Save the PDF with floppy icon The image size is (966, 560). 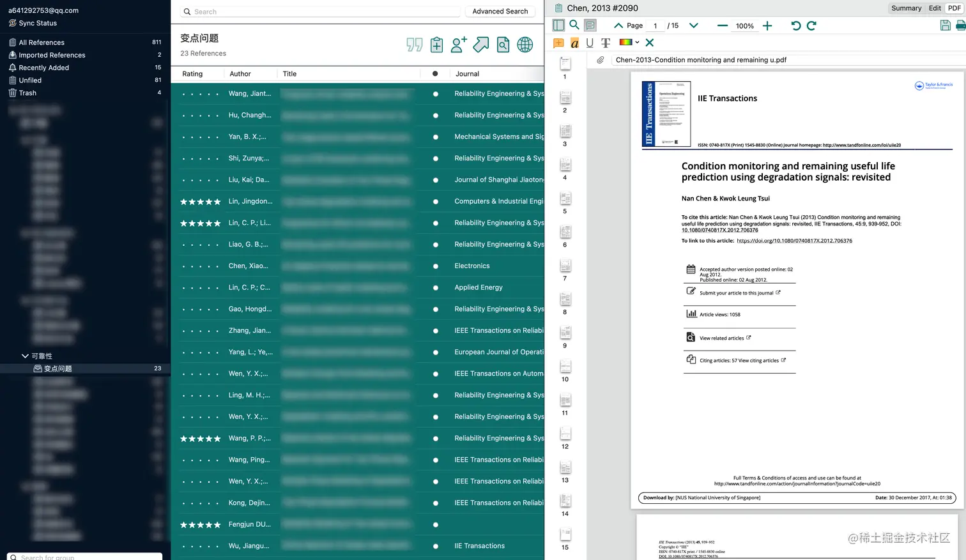click(x=946, y=26)
